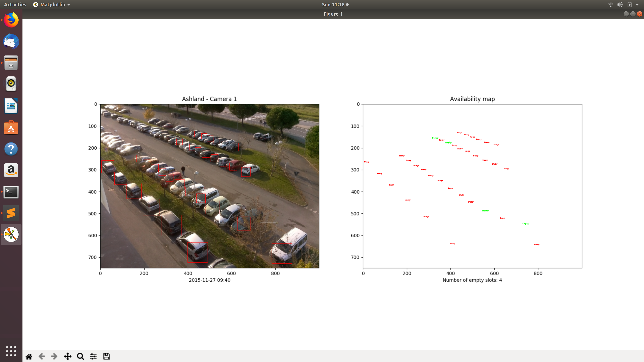The image size is (644, 362).
Task: Open the Activities overview
Action: click(x=15, y=5)
